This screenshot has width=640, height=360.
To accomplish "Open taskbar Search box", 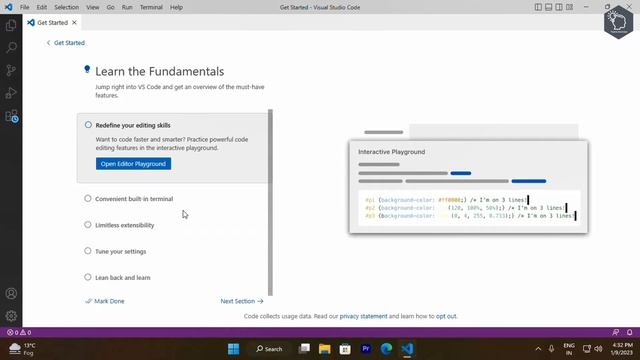I will click(x=269, y=349).
